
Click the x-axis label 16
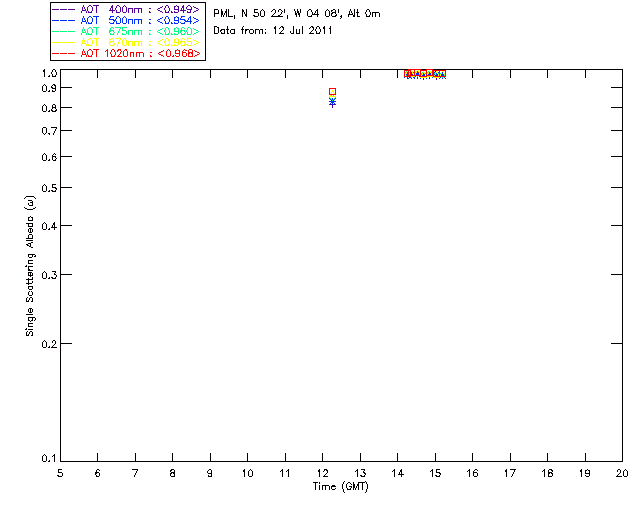472,473
